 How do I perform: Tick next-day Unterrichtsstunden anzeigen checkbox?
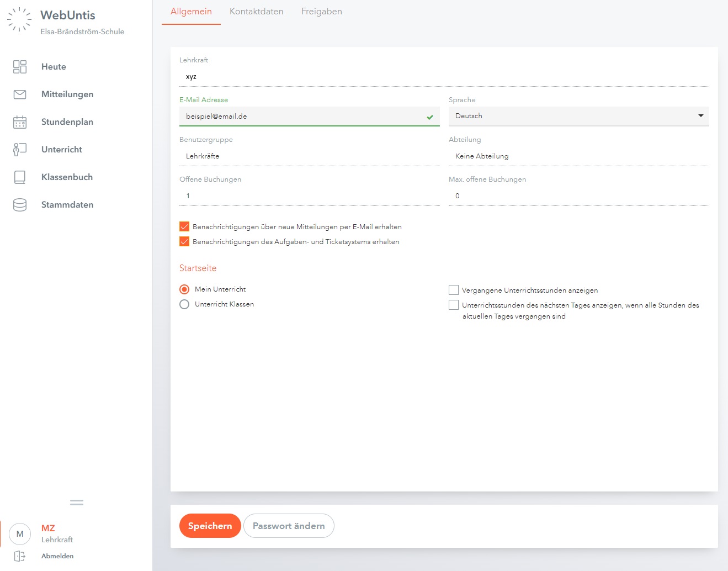coord(454,305)
